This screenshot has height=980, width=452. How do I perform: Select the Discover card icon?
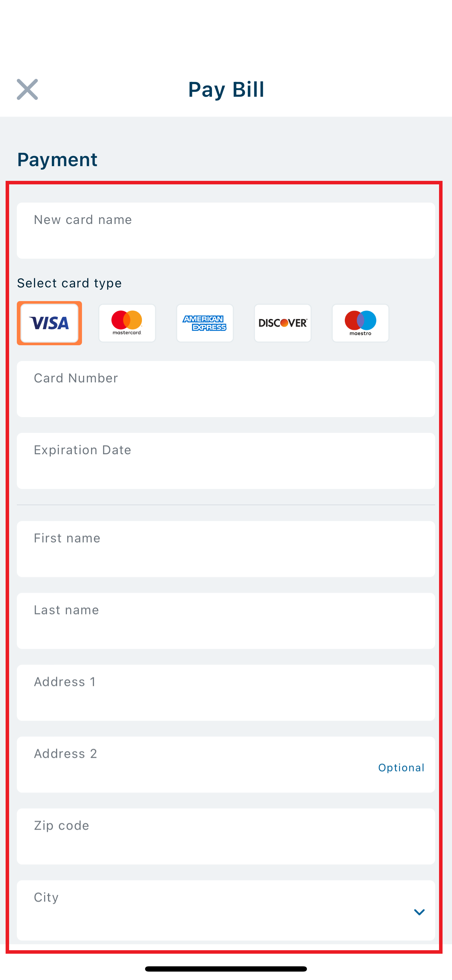tap(283, 323)
